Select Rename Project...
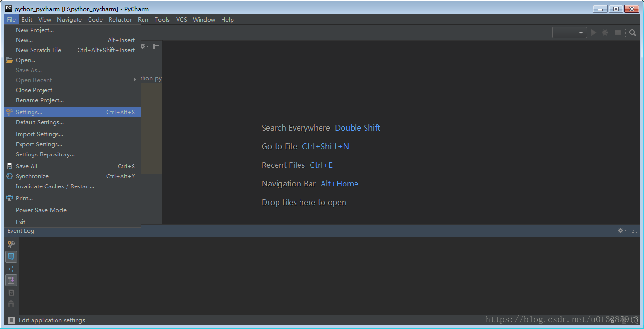 [72, 100]
